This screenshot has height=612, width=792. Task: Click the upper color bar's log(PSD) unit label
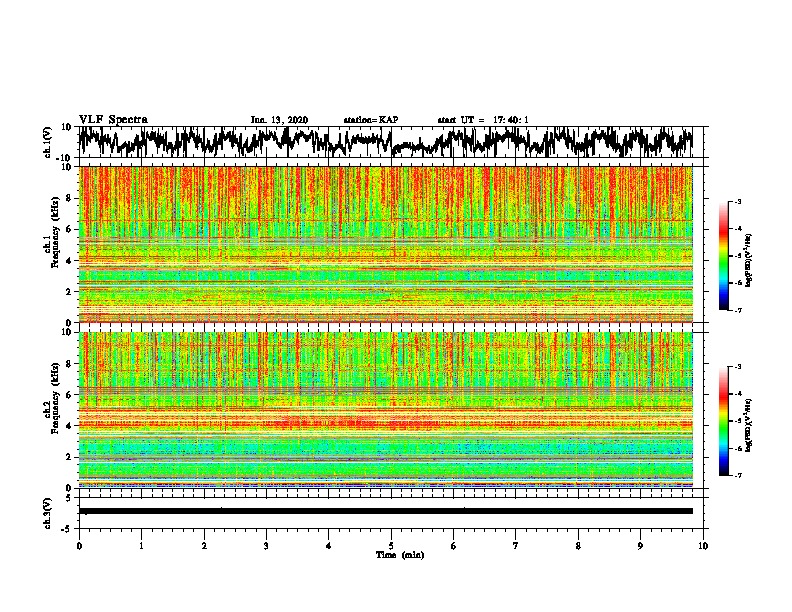click(749, 260)
